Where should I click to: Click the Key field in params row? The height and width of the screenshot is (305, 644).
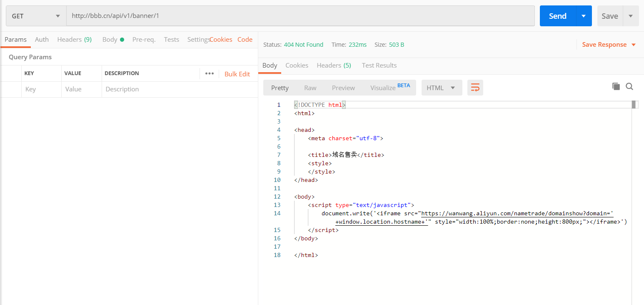41,89
